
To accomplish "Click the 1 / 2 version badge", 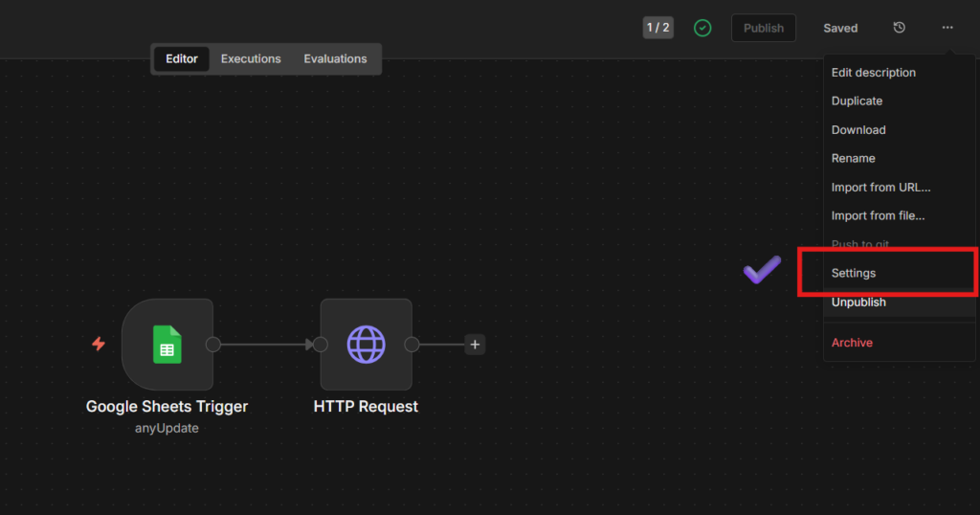I will 657,28.
